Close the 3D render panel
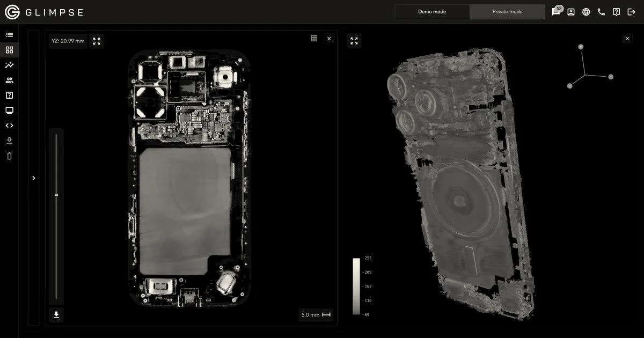 click(x=627, y=39)
